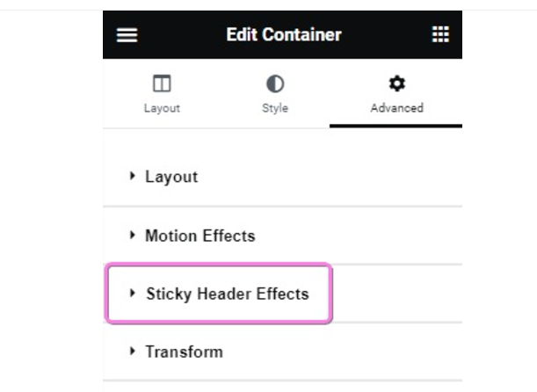The height and width of the screenshot is (392, 537).
Task: Expand the Transform section arrow
Action: point(133,351)
